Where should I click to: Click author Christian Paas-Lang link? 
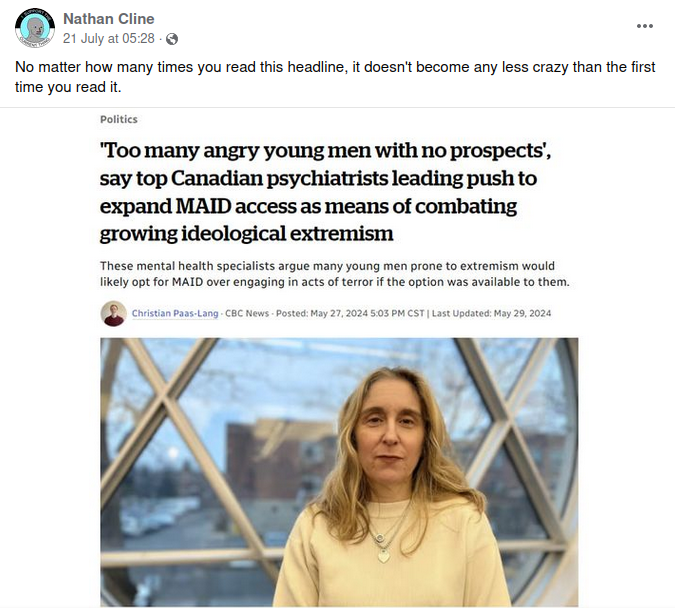coord(175,313)
